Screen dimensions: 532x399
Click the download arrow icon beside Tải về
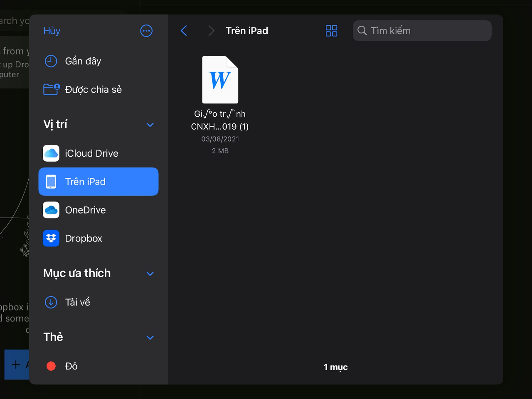coord(51,302)
